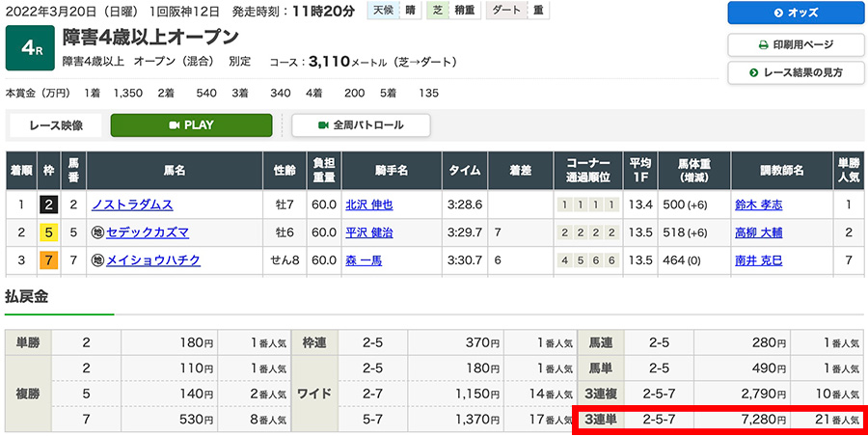868x436 pixels.
Task: Open trainer 高柳 大輔 profile
Action: (x=759, y=232)
